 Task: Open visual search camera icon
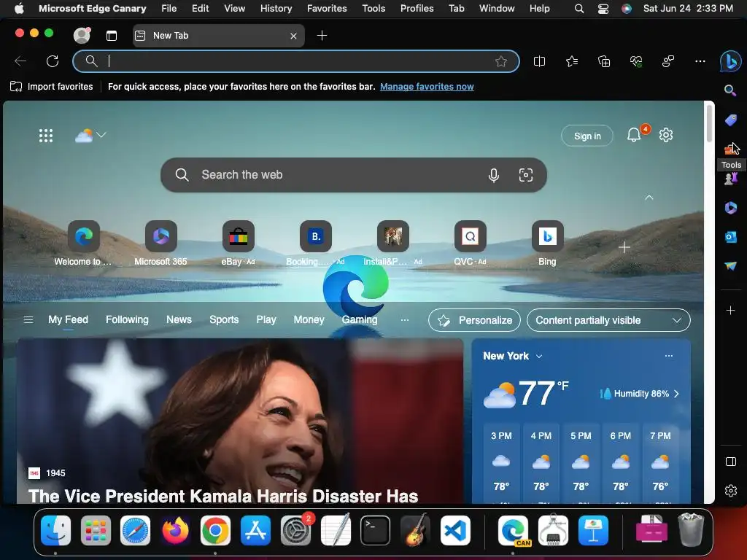(x=525, y=175)
